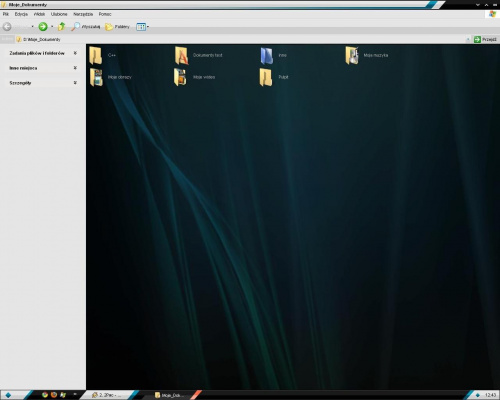Open Forward button history dropdown arrow
The image size is (500, 400).
point(52,27)
